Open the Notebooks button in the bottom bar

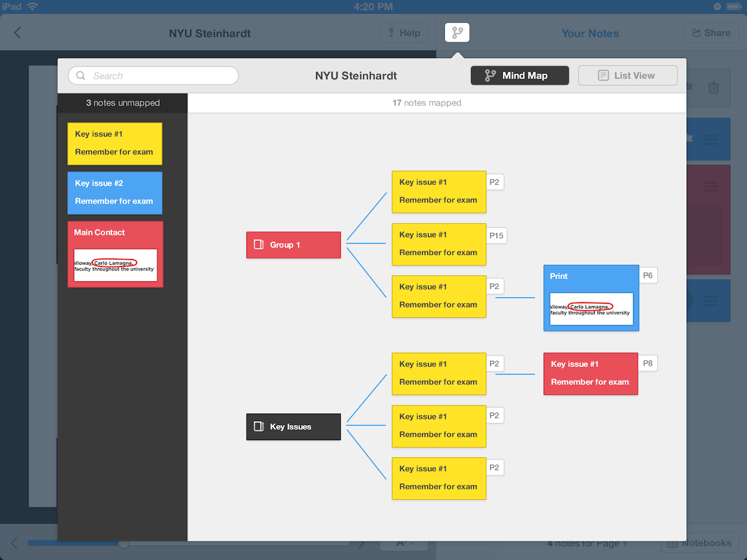(x=699, y=543)
